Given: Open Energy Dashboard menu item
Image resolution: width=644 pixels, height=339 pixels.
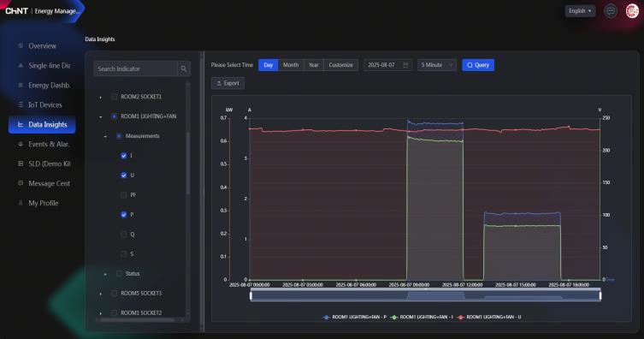Looking at the screenshot, I should coord(42,85).
